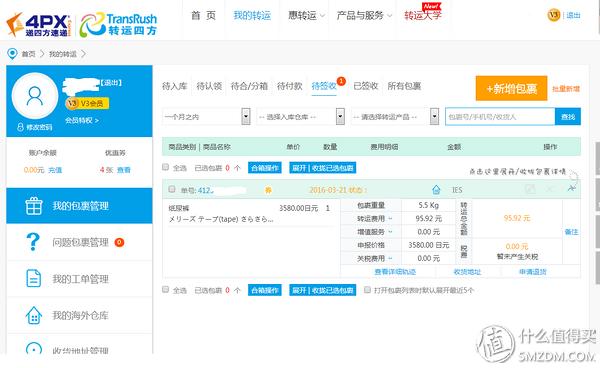Click the V3 badge next to 退出 in header
600x368 pixels.
pos(554,15)
